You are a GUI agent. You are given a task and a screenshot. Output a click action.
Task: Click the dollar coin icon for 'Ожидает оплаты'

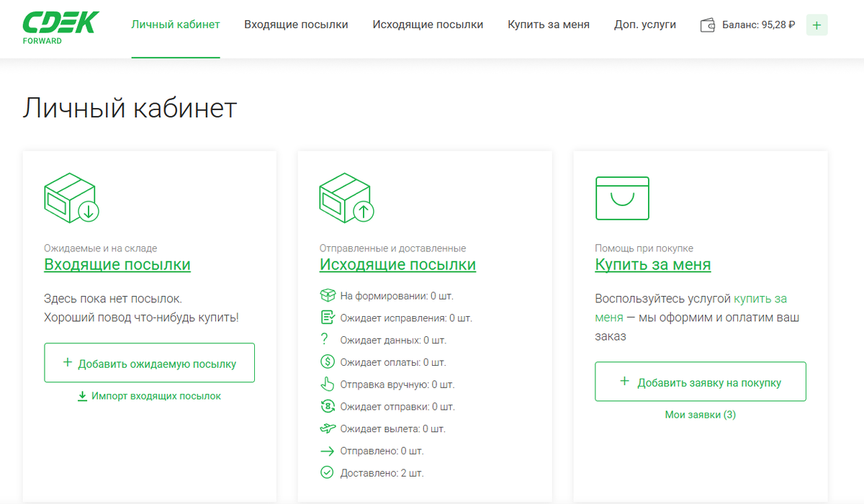point(328,362)
